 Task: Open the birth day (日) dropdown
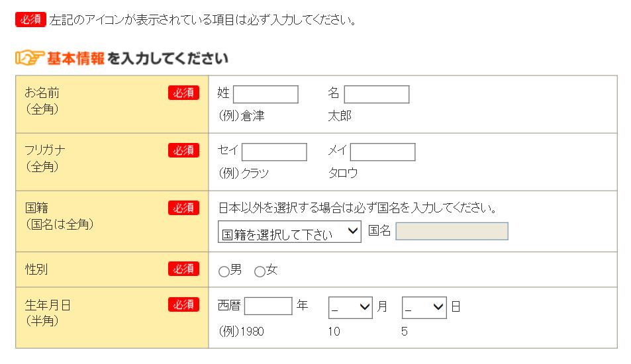coord(424,307)
